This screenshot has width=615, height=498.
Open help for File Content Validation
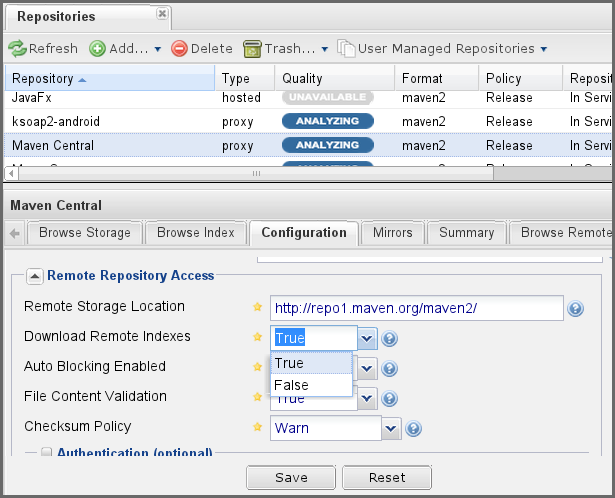389,398
